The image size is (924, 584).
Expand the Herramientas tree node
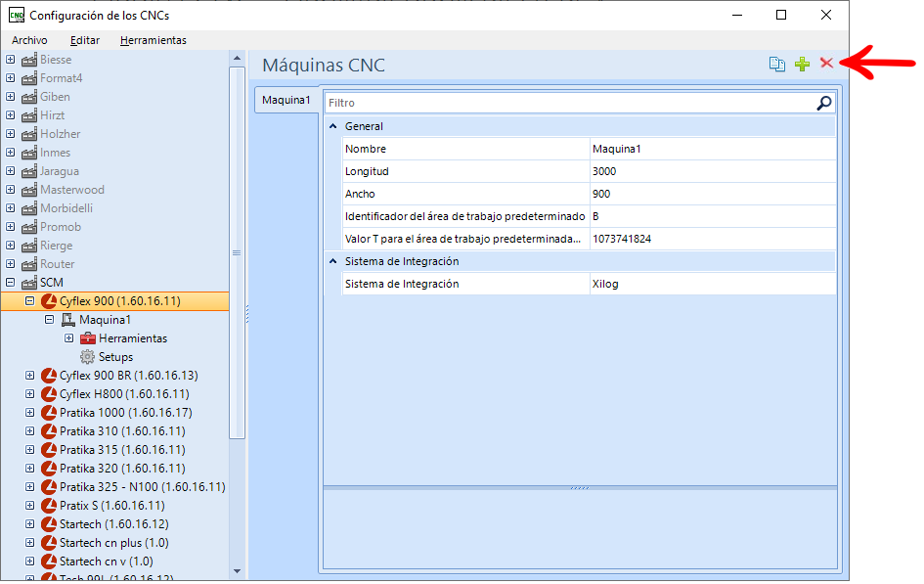[x=69, y=338]
